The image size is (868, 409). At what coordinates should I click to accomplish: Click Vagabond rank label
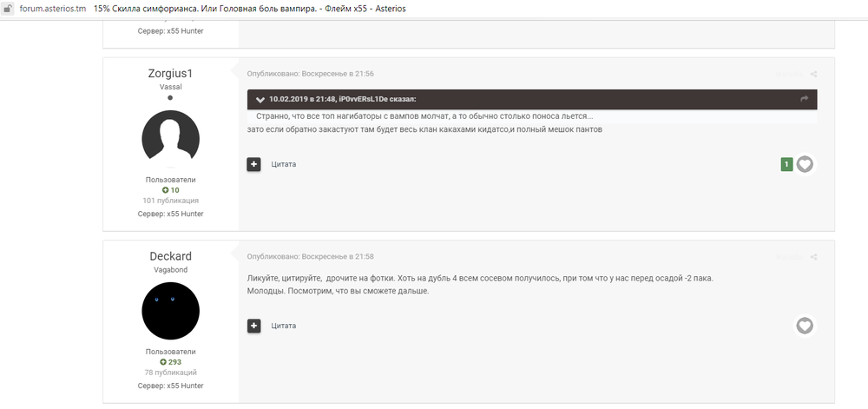(x=170, y=270)
